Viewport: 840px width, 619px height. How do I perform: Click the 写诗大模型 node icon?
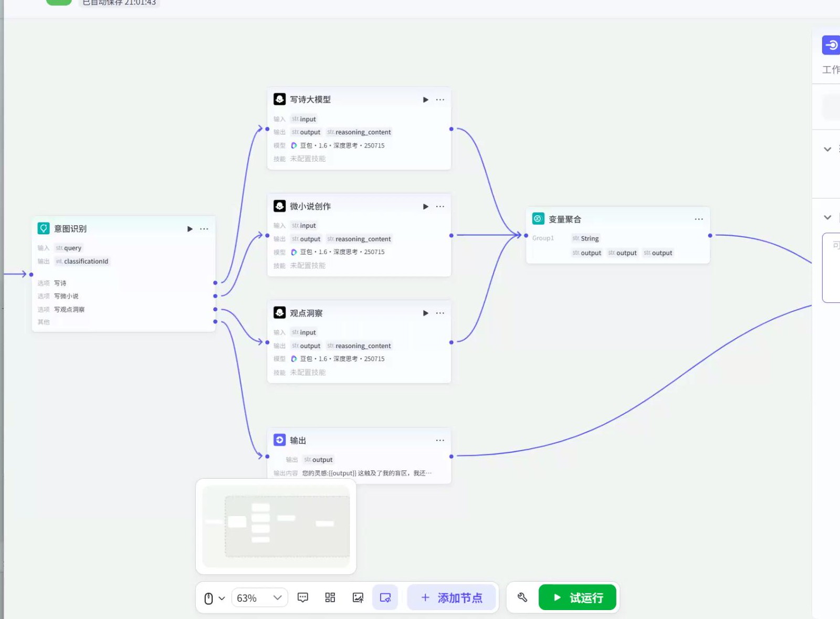(x=280, y=99)
